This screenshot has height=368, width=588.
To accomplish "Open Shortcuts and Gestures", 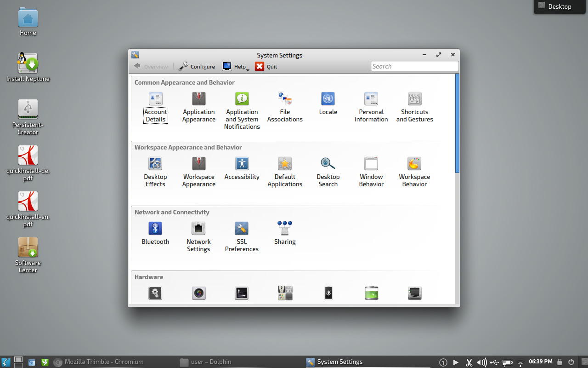I will click(x=414, y=106).
